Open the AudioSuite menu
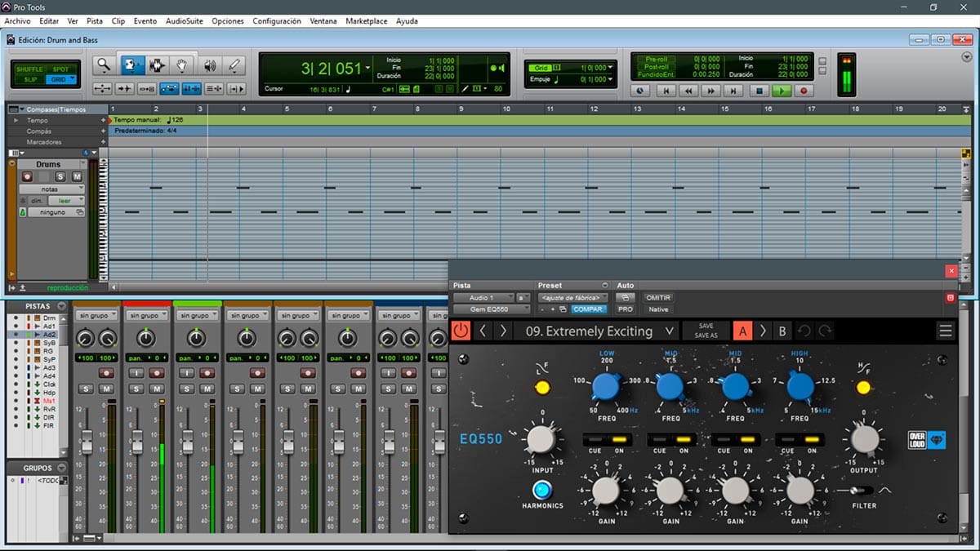The height and width of the screenshot is (551, 980). click(185, 20)
